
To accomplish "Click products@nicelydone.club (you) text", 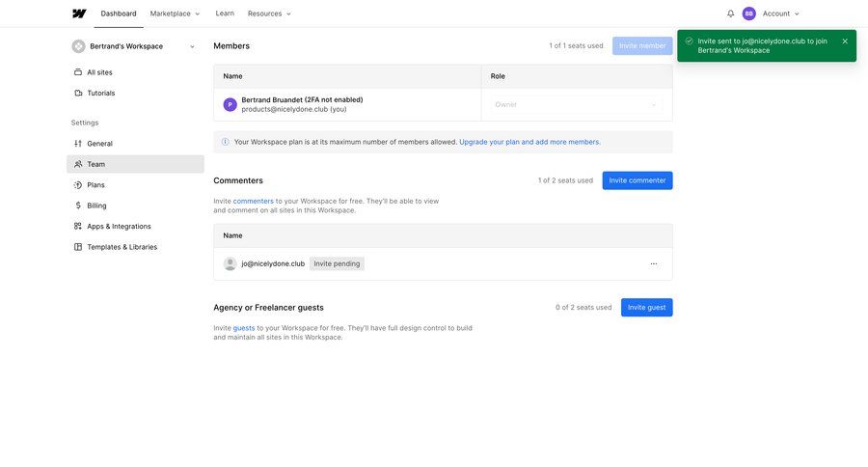I will [x=294, y=109].
